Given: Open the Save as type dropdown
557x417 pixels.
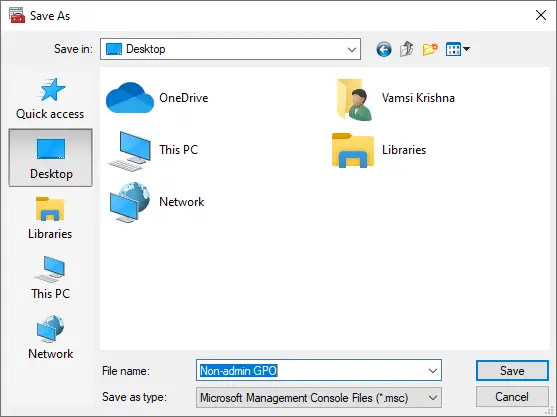Looking at the screenshot, I should tap(319, 397).
